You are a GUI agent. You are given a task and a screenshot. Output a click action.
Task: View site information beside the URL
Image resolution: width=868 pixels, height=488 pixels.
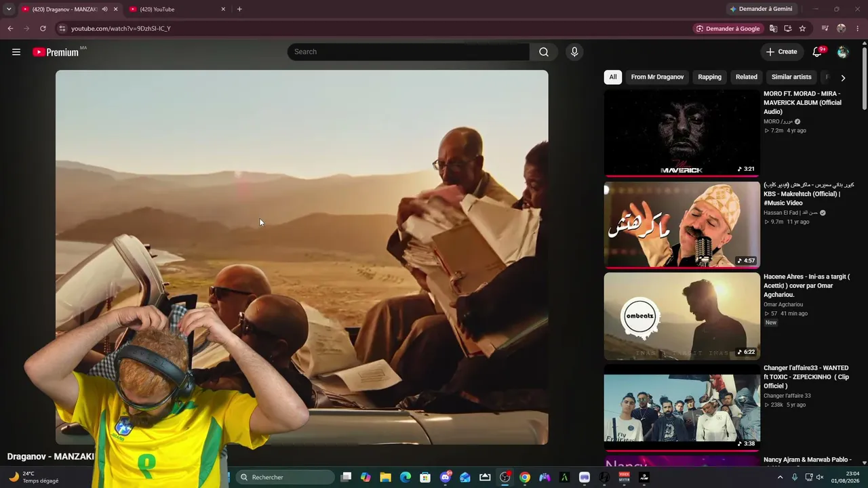click(x=62, y=28)
